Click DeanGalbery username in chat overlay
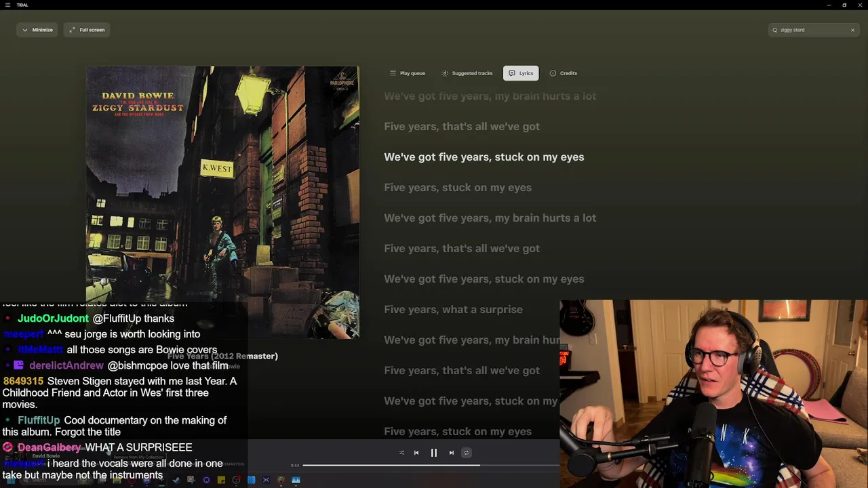 tap(50, 447)
